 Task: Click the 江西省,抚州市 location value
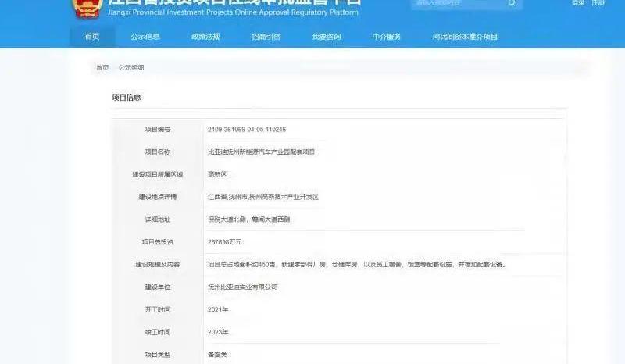tap(263, 197)
